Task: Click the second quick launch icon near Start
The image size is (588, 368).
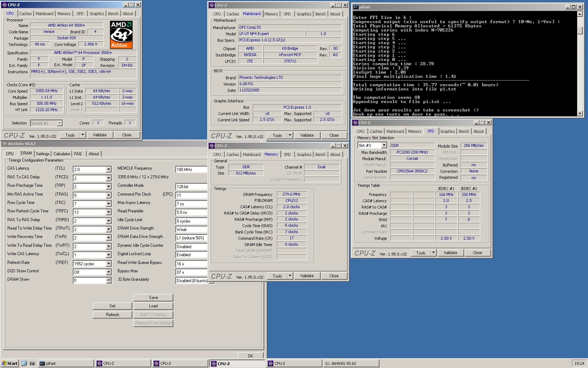Action: coord(33,363)
